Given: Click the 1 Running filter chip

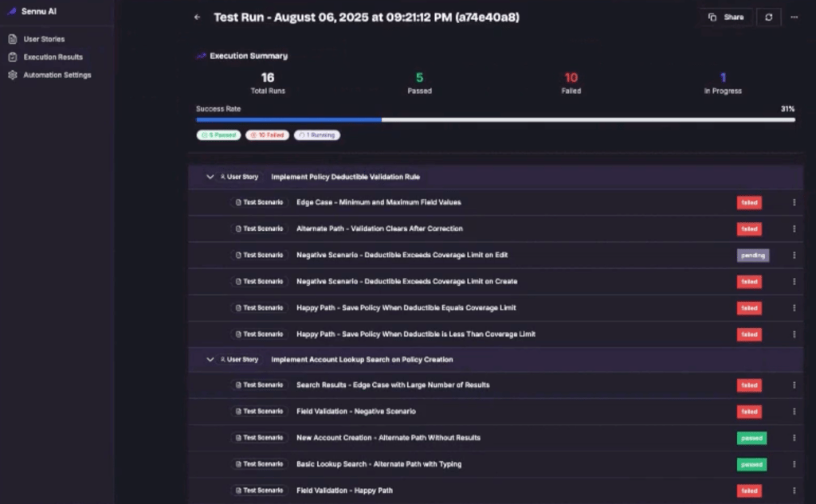Looking at the screenshot, I should (x=317, y=135).
